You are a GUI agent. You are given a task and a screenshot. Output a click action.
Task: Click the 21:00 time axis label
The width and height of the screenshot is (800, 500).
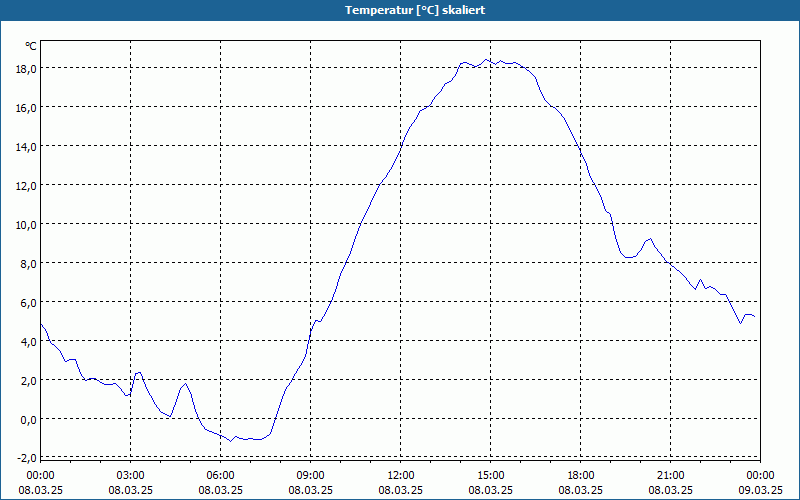[670, 476]
